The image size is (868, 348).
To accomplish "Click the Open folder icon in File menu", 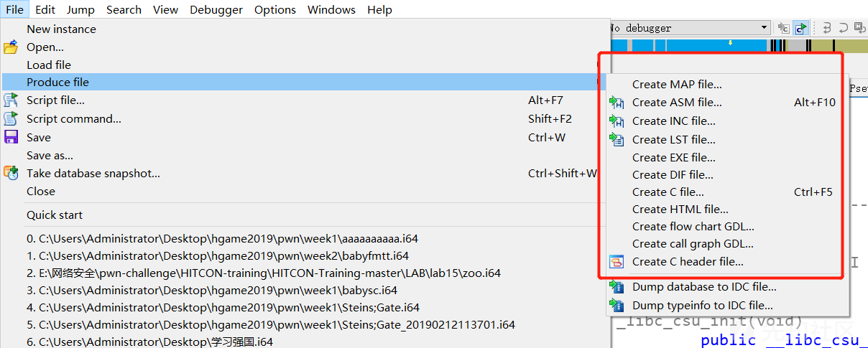I will [x=11, y=47].
